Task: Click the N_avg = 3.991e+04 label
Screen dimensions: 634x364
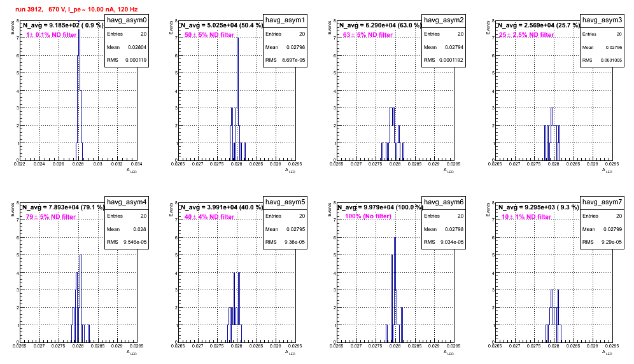Action: pos(222,207)
